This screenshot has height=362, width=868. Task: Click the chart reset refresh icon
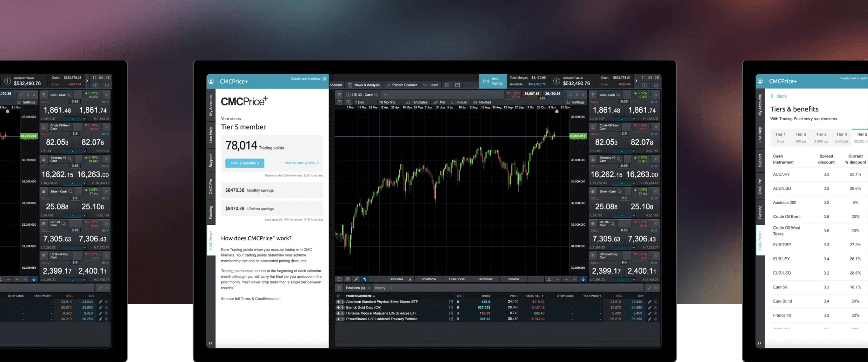click(x=339, y=279)
